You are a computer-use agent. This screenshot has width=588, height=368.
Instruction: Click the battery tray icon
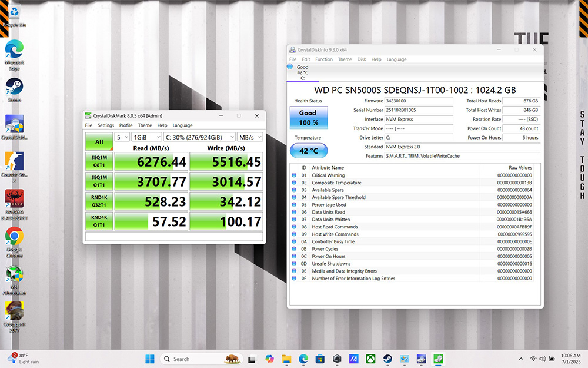552,359
